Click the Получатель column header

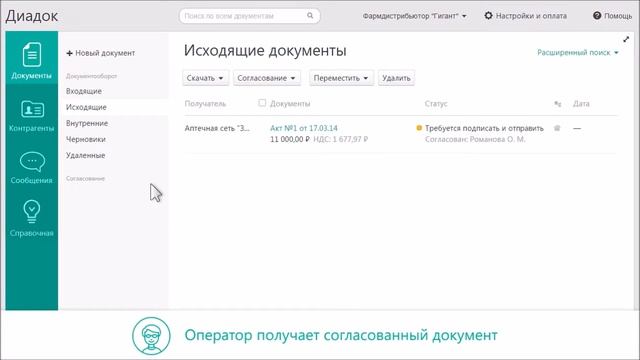[205, 104]
